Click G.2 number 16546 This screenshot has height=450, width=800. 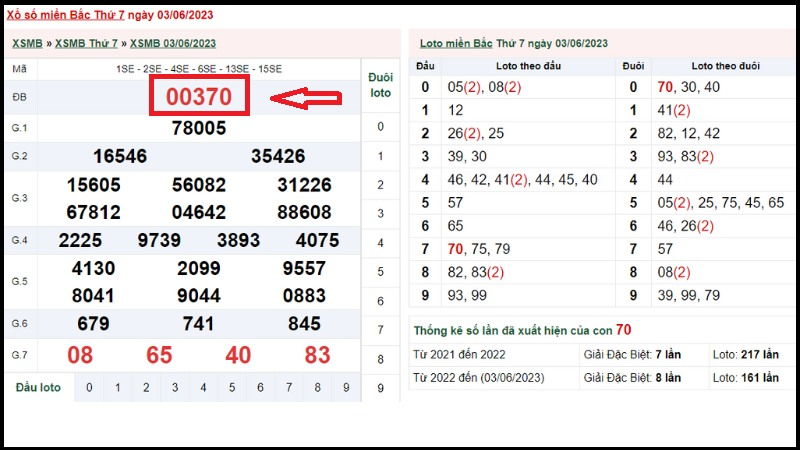tap(120, 156)
